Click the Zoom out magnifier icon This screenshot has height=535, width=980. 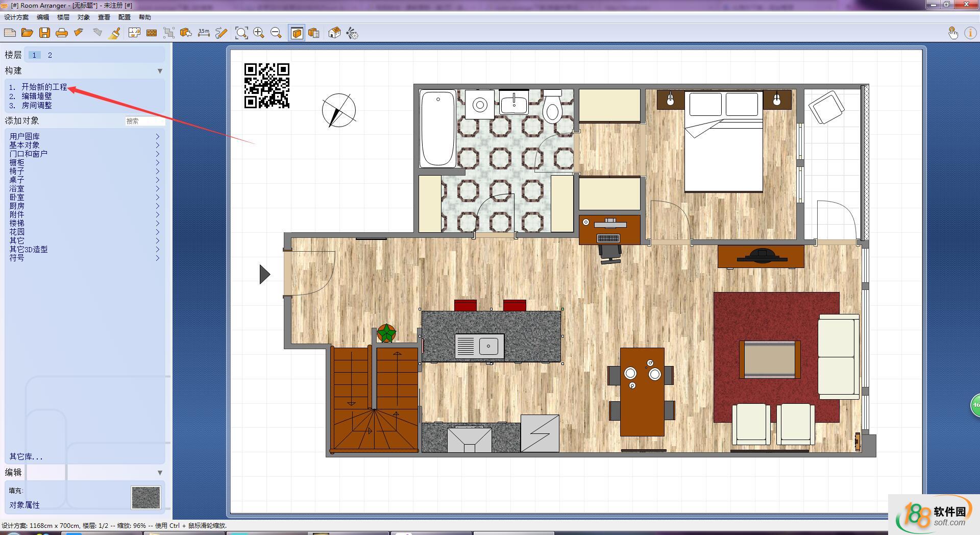(276, 33)
